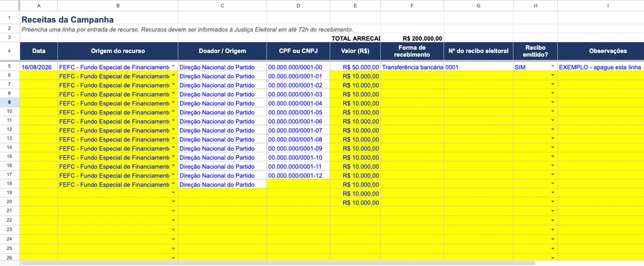The image size is (644, 266).
Task: Open Origem do recurso dropdown in row 5
Action: (x=173, y=67)
